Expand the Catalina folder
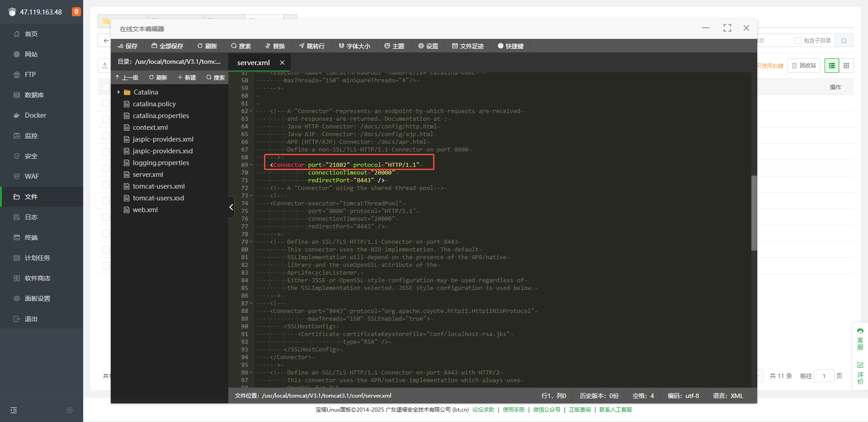The width and height of the screenshot is (868, 422). (119, 92)
